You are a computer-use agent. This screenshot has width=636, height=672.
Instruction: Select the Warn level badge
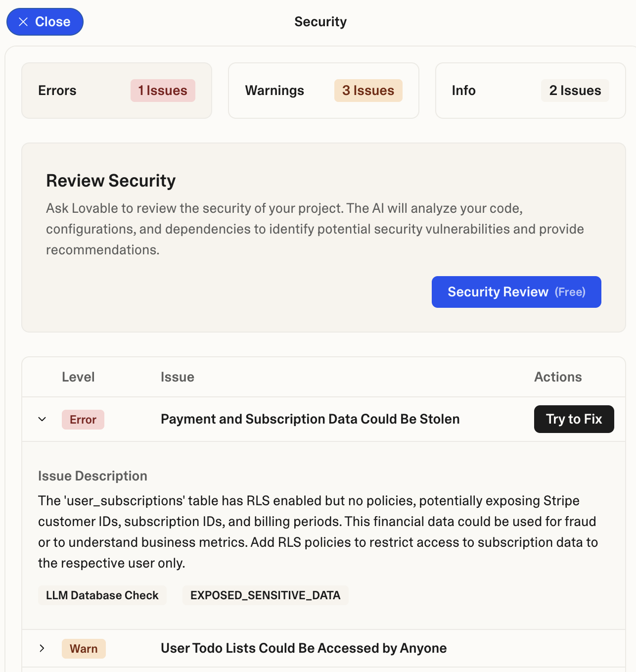84,648
